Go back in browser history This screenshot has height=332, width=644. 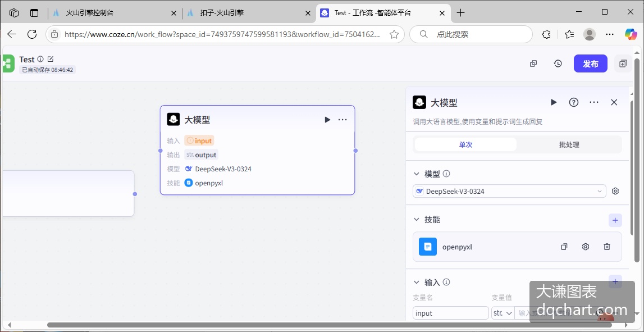[x=11, y=34]
